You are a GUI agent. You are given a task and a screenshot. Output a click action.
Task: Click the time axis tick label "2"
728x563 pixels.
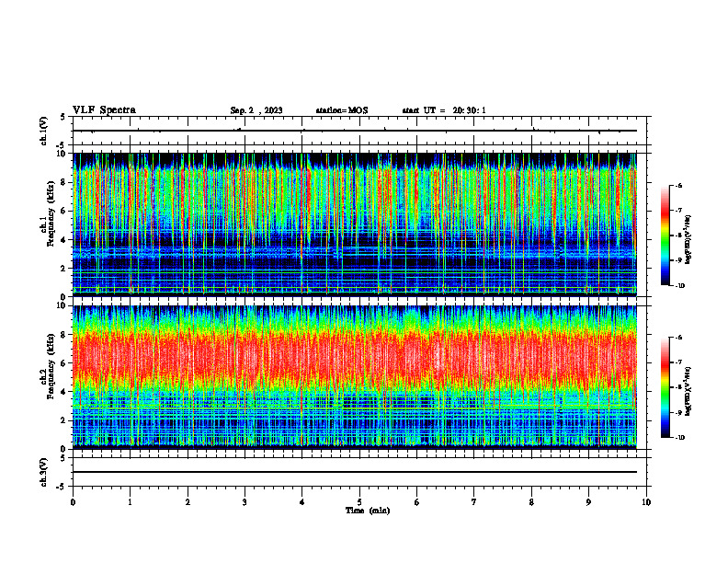188,502
